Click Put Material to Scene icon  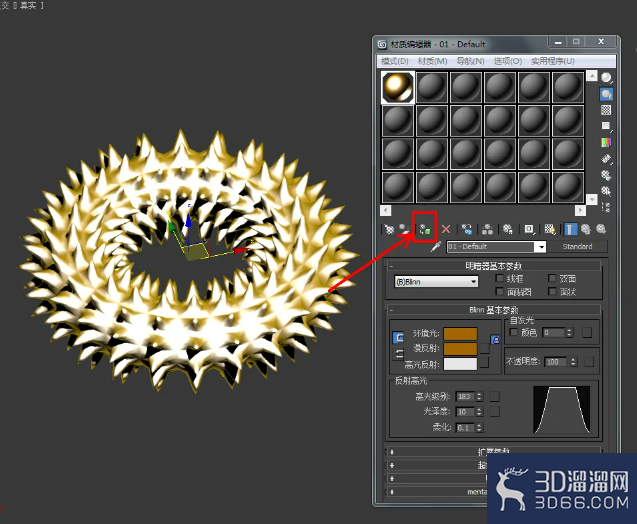pyautogui.click(x=404, y=230)
